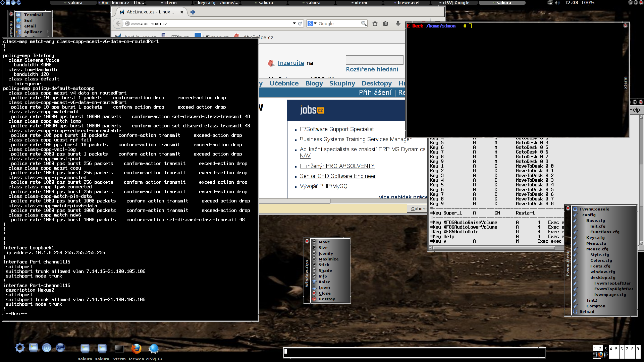This screenshot has height=362, width=644.
Task: Select the cISV Google icon in bottom icon box
Action: pos(154,349)
